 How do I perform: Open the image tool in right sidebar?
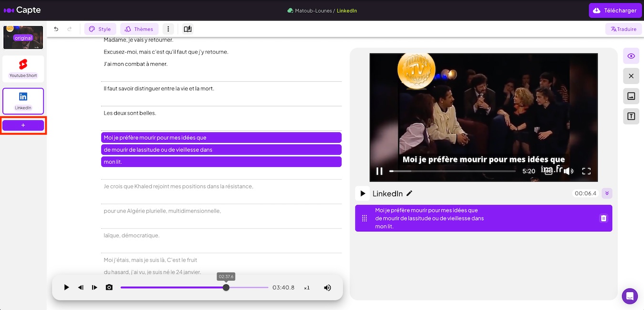tap(631, 96)
